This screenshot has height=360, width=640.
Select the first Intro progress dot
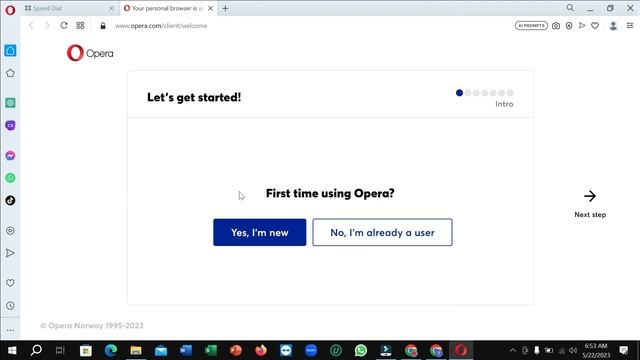click(x=459, y=93)
